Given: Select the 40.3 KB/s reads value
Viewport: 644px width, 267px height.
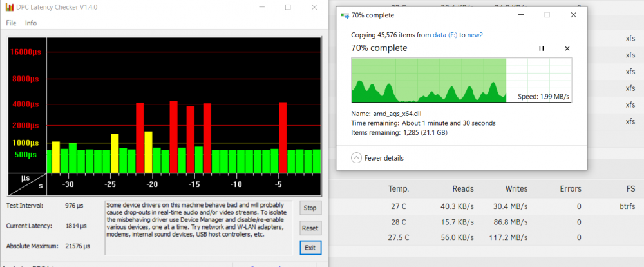Looking at the screenshot, I should pos(457,206).
